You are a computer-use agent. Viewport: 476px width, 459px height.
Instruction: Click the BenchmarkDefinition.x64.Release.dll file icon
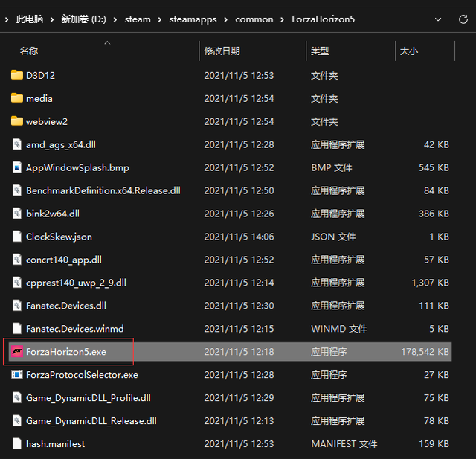(17, 190)
